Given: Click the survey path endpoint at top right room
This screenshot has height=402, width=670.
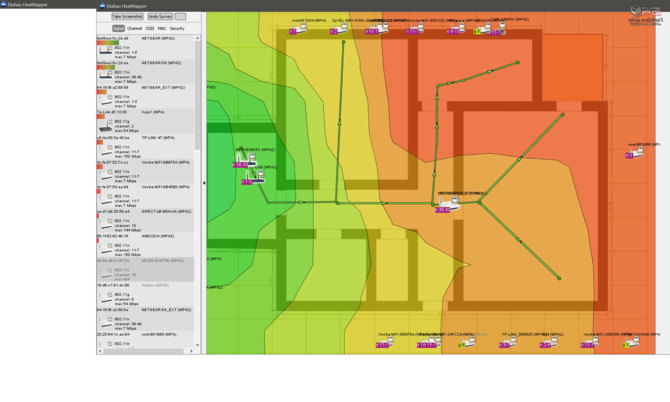Looking at the screenshot, I should point(518,62).
